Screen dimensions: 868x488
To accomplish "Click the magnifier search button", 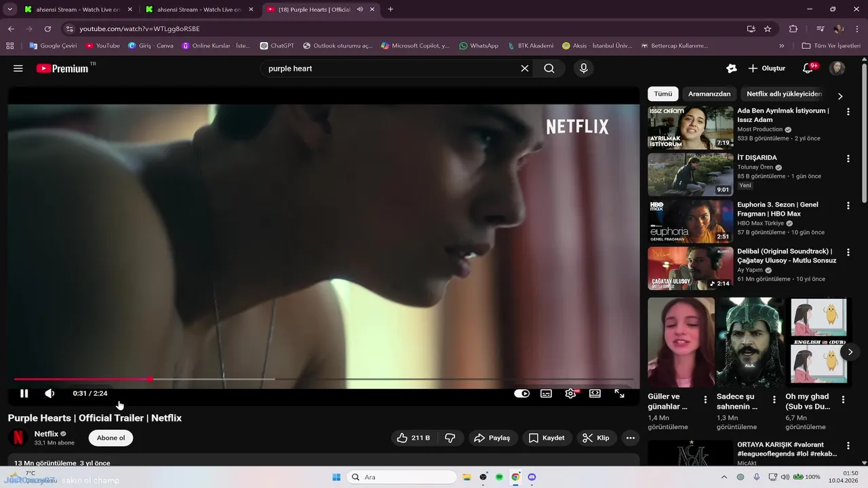I will pos(549,68).
